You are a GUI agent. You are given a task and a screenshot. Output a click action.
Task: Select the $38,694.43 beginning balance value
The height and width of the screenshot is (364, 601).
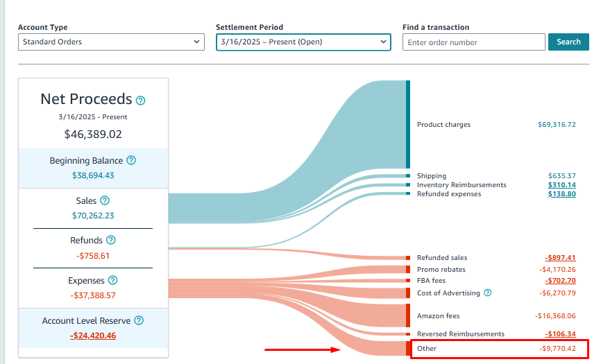pos(93,175)
